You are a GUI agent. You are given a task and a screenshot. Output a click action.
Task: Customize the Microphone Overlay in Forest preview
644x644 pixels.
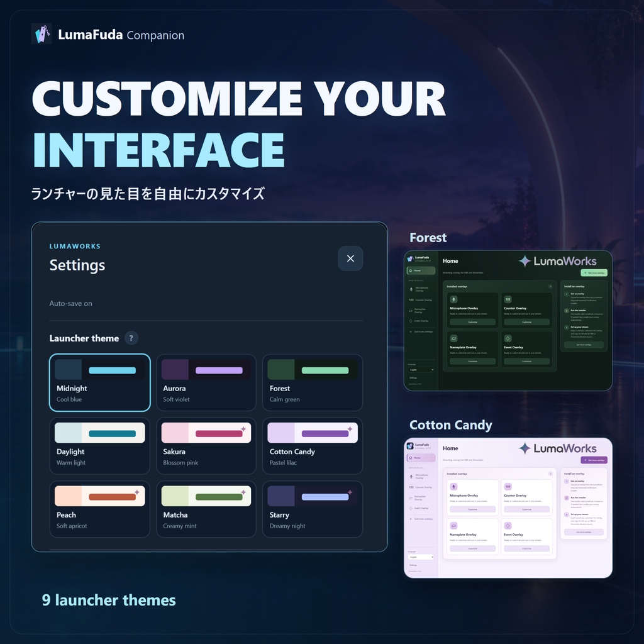click(x=472, y=322)
